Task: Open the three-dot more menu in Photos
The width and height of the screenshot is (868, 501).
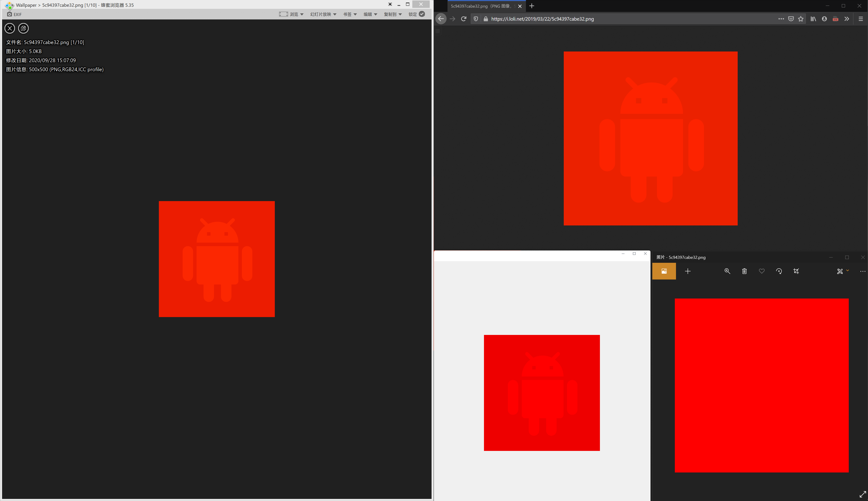Action: 862,271
